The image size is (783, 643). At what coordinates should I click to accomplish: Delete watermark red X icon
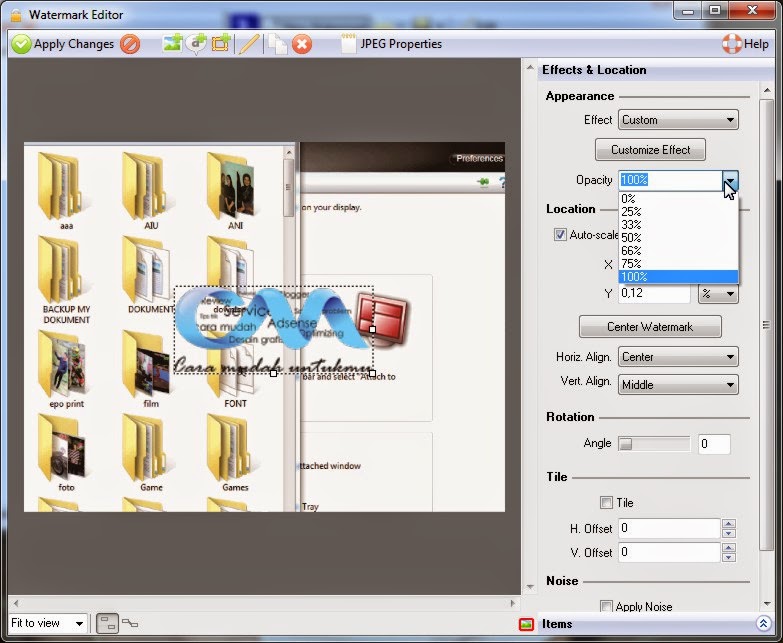[x=302, y=44]
